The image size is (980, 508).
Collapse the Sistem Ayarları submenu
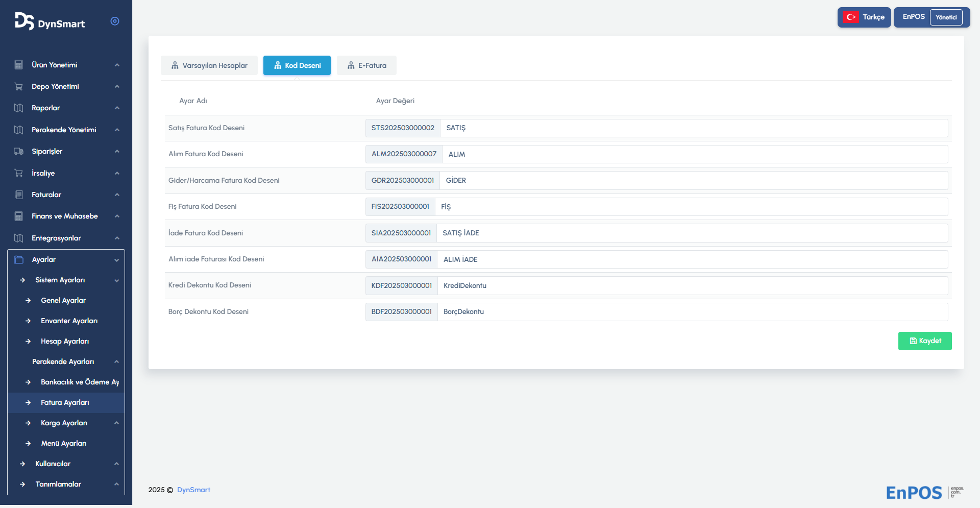pyautogui.click(x=116, y=280)
